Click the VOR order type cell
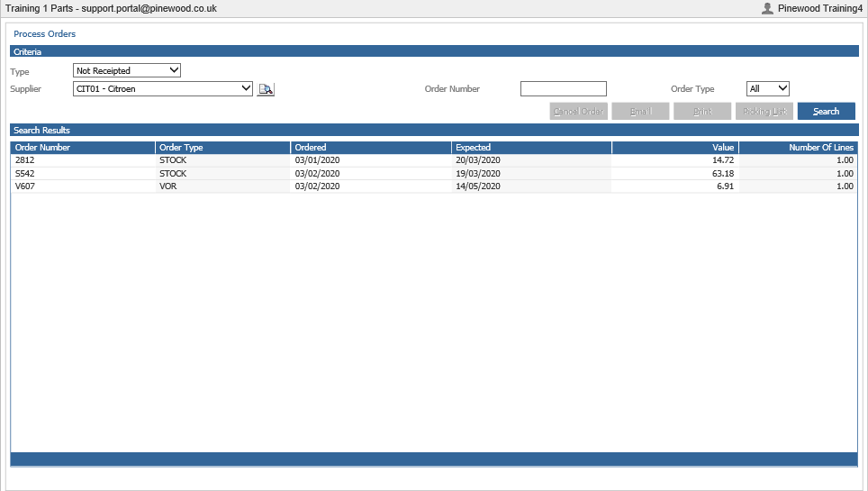868x491 pixels. [223, 186]
